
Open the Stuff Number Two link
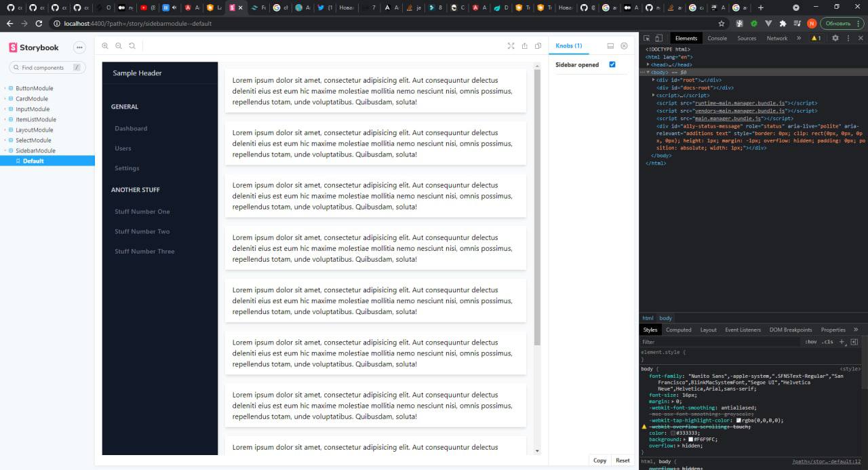pos(142,231)
